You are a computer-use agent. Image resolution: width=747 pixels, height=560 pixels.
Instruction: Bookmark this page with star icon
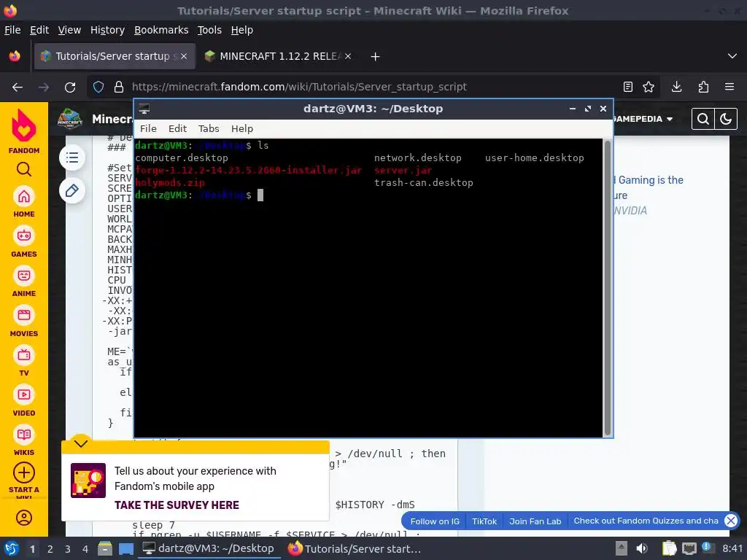649,87
